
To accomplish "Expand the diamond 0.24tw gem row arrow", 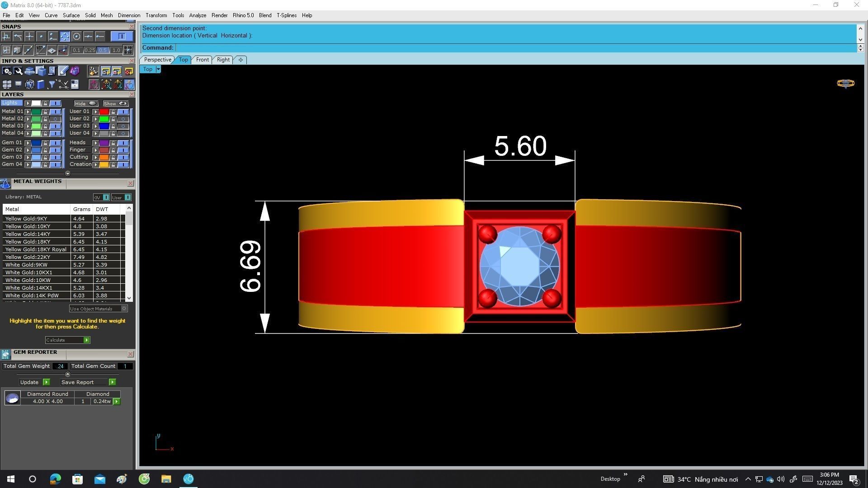I will [117, 402].
